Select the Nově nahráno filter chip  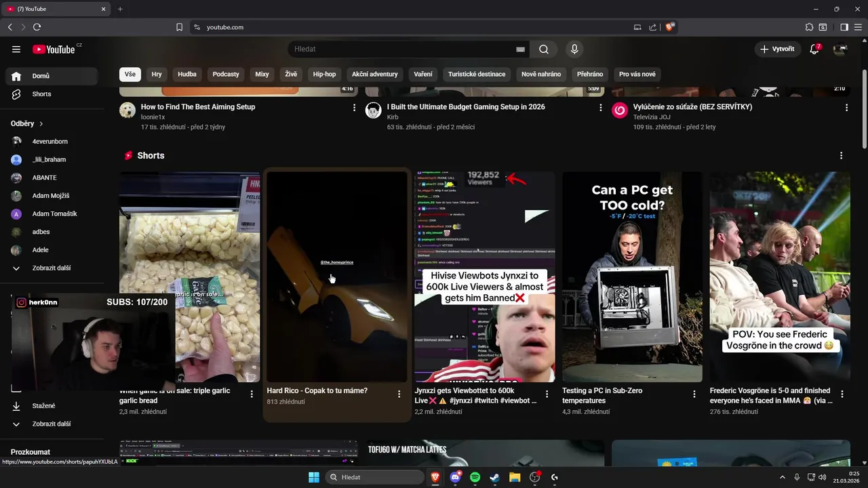coord(541,74)
